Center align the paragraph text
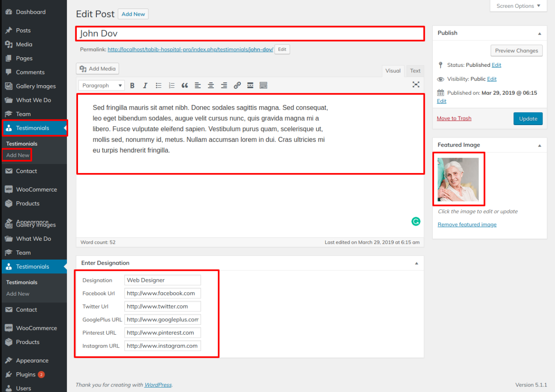The image size is (555, 392). [x=211, y=86]
